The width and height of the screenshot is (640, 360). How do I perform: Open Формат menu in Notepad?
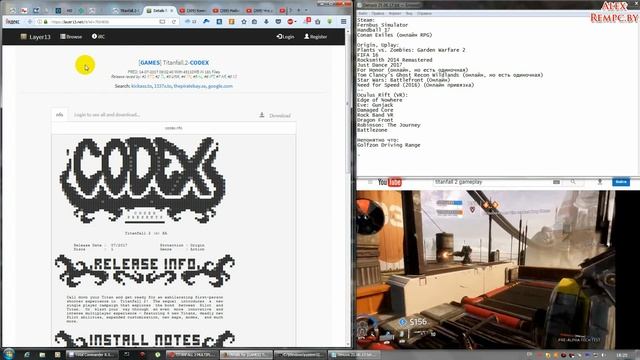[x=395, y=13]
